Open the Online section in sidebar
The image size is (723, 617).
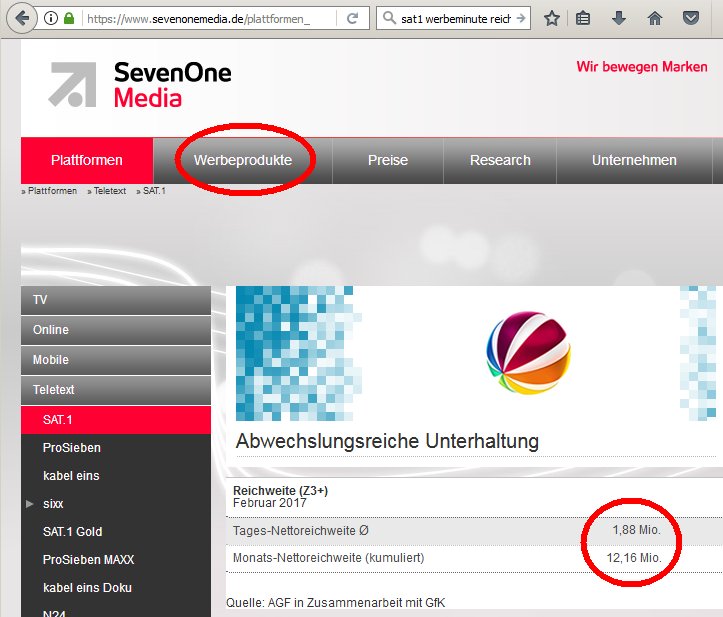(51, 330)
